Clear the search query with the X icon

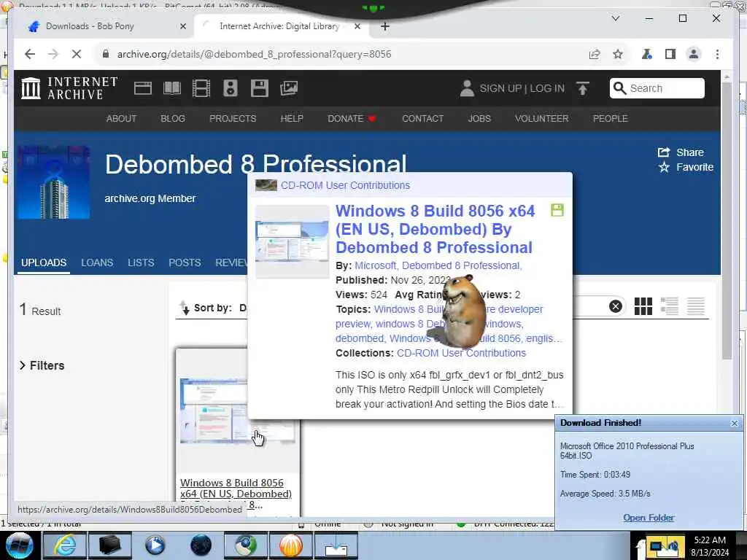tap(616, 306)
